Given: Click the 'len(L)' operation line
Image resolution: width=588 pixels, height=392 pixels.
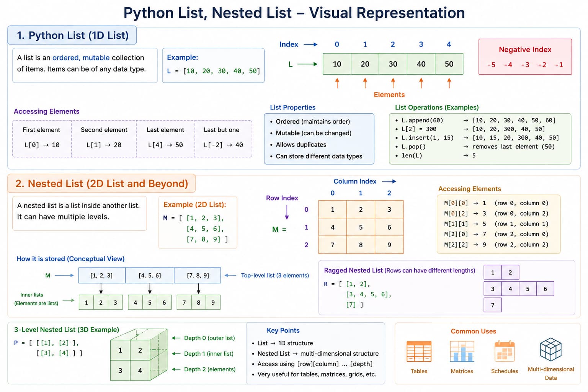Looking at the screenshot, I should click(x=435, y=155).
